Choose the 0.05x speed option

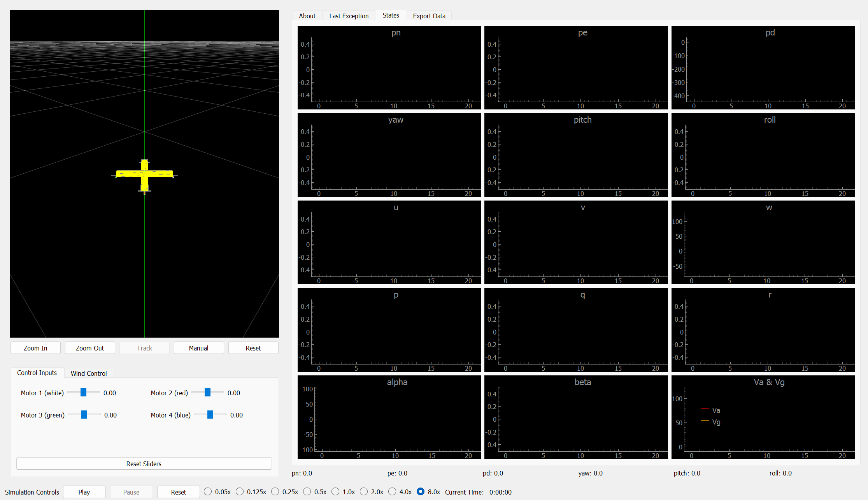(x=208, y=491)
